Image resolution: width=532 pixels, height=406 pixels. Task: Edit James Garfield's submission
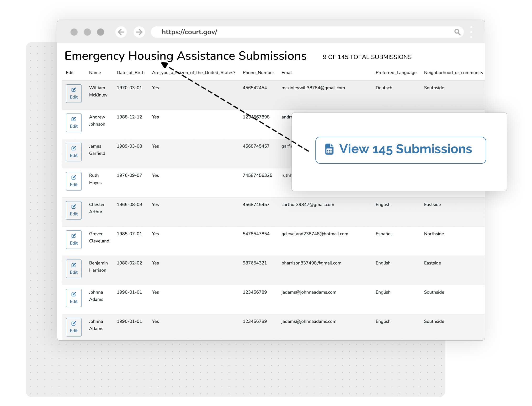click(x=74, y=152)
